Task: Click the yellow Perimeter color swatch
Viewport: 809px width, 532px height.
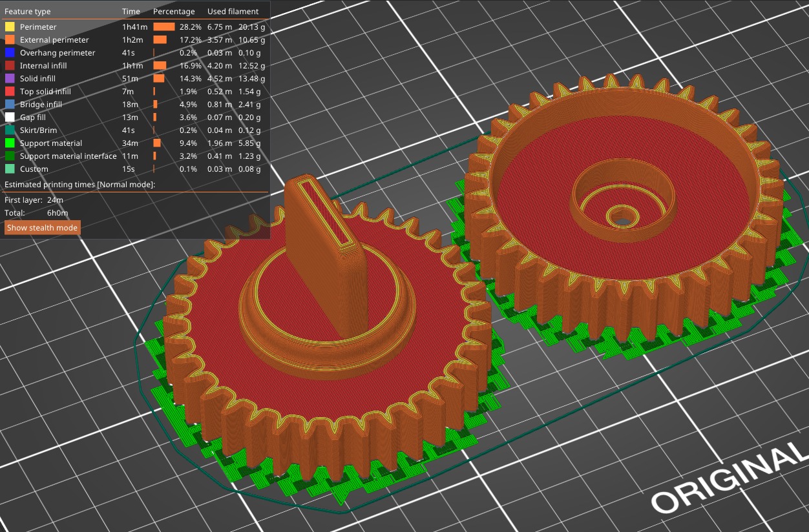Action: 10,27
